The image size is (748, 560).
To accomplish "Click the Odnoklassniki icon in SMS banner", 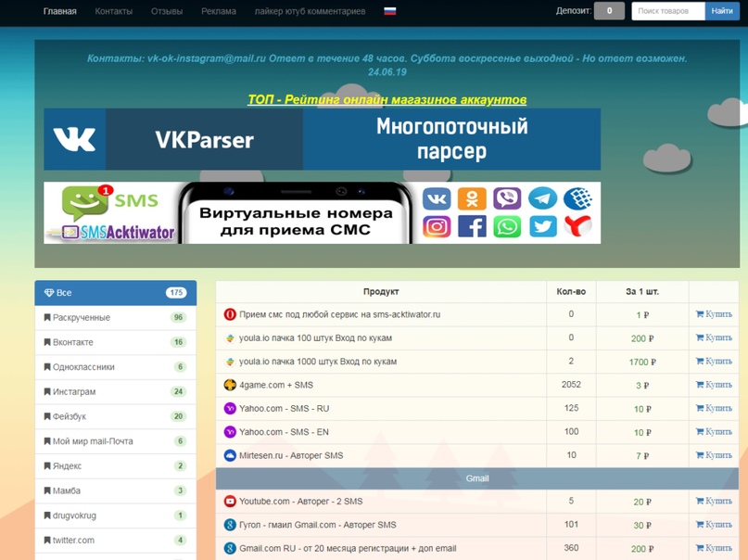I will [472, 198].
